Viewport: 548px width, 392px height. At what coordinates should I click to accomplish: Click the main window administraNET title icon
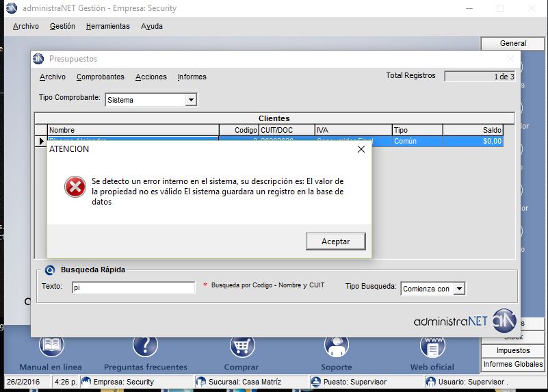[12, 8]
